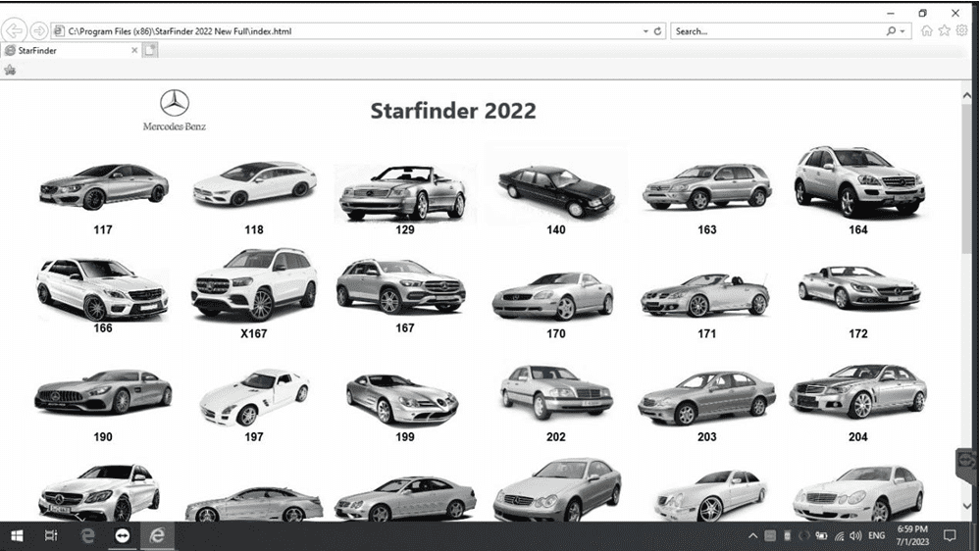Click inside the Search box

[777, 31]
